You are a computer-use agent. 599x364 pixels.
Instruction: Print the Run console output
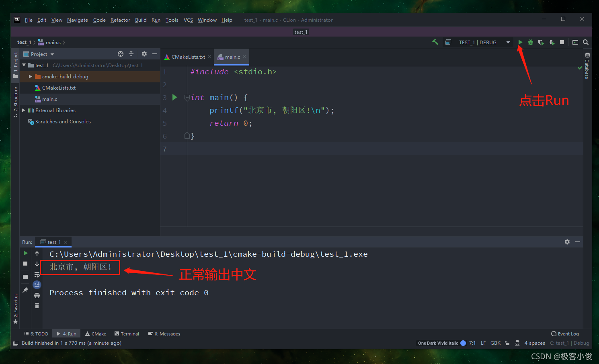37,295
